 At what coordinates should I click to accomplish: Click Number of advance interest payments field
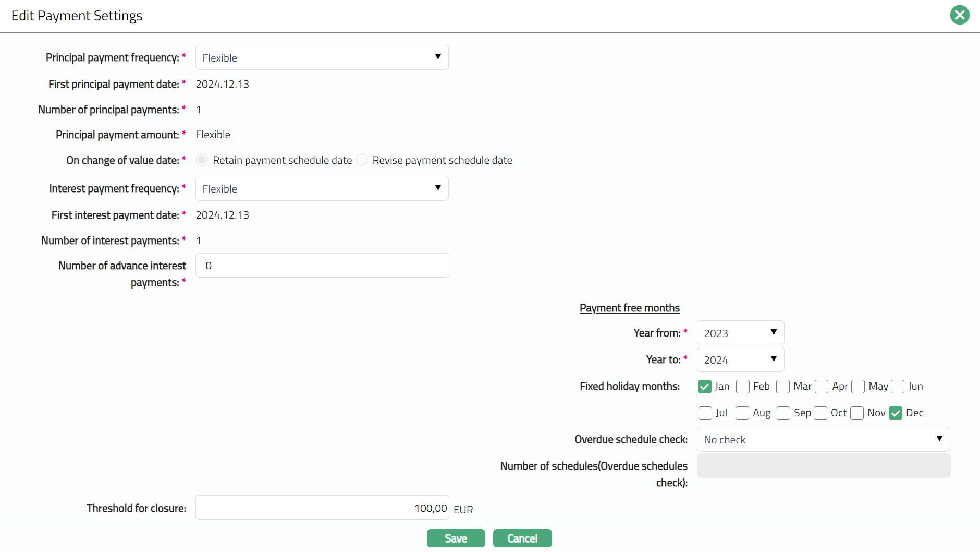(x=322, y=266)
